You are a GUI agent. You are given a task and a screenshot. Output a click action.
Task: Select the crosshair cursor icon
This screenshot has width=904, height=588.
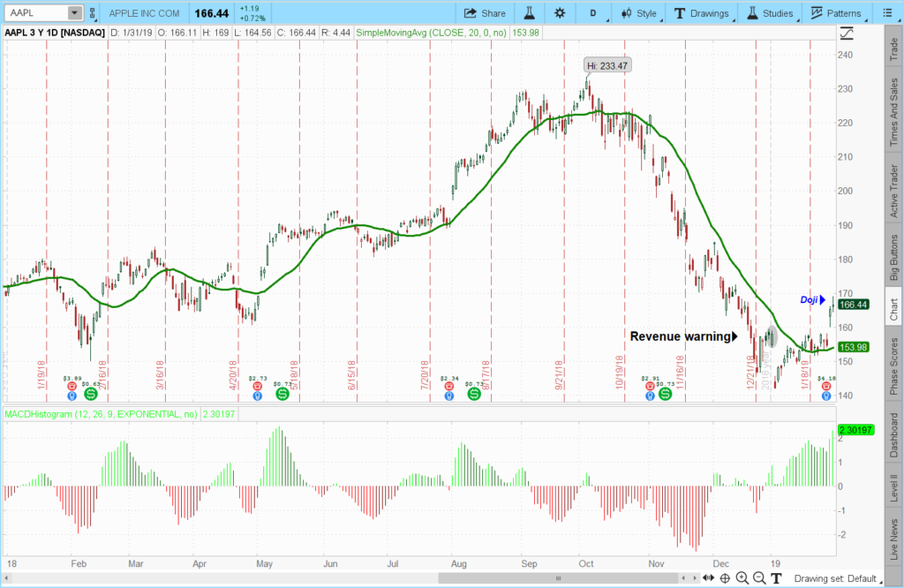click(x=726, y=578)
